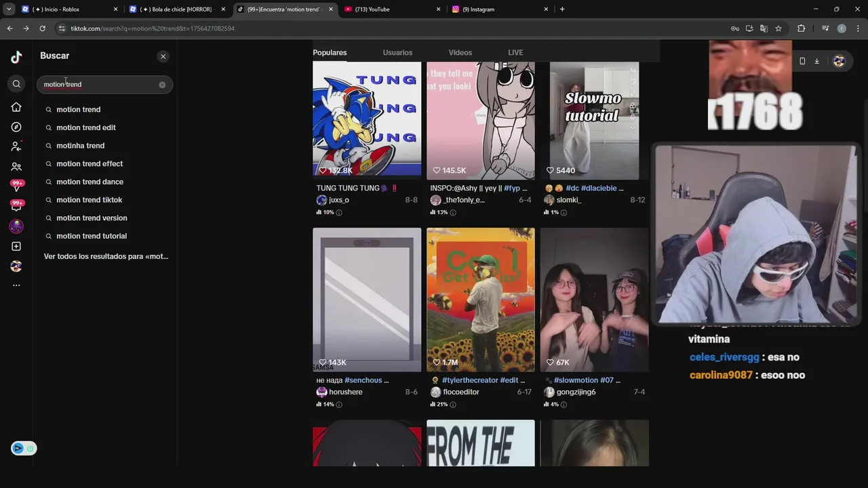Clear the search field text
Image resolution: width=868 pixels, height=488 pixels.
162,85
